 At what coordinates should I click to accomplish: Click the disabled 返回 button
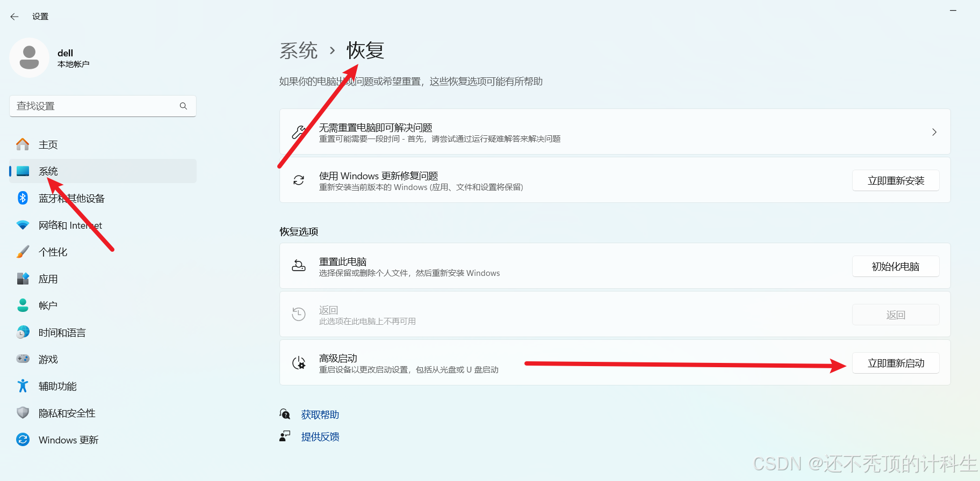pyautogui.click(x=896, y=315)
